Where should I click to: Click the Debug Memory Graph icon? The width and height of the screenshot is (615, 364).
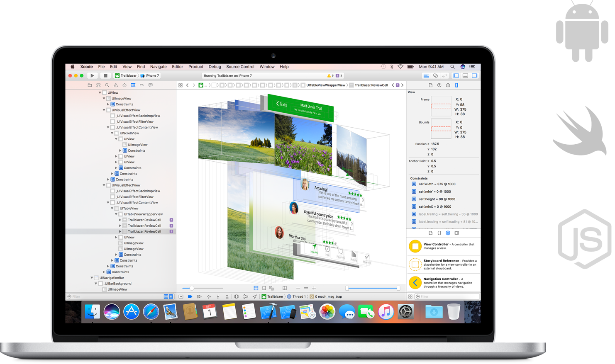coord(246,296)
